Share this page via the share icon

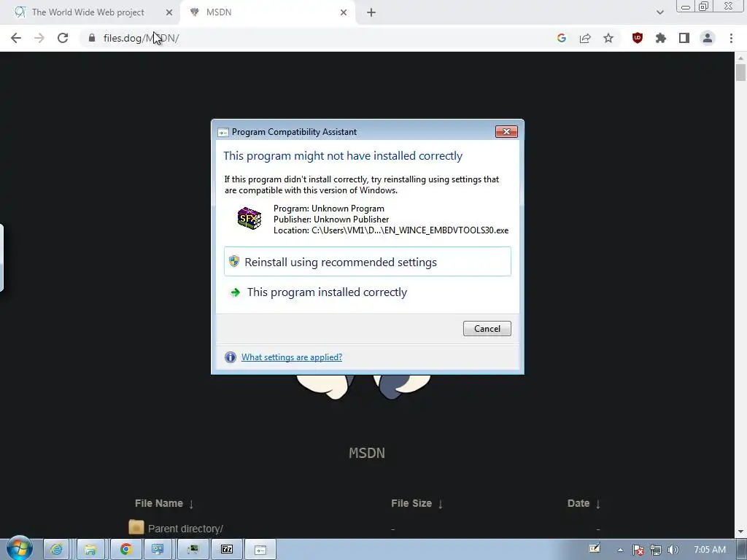[585, 38]
